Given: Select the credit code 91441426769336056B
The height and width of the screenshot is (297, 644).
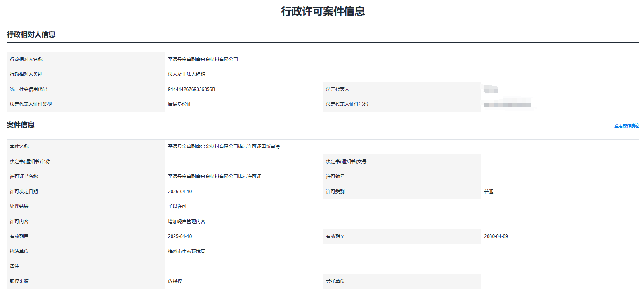Looking at the screenshot, I should point(191,89).
